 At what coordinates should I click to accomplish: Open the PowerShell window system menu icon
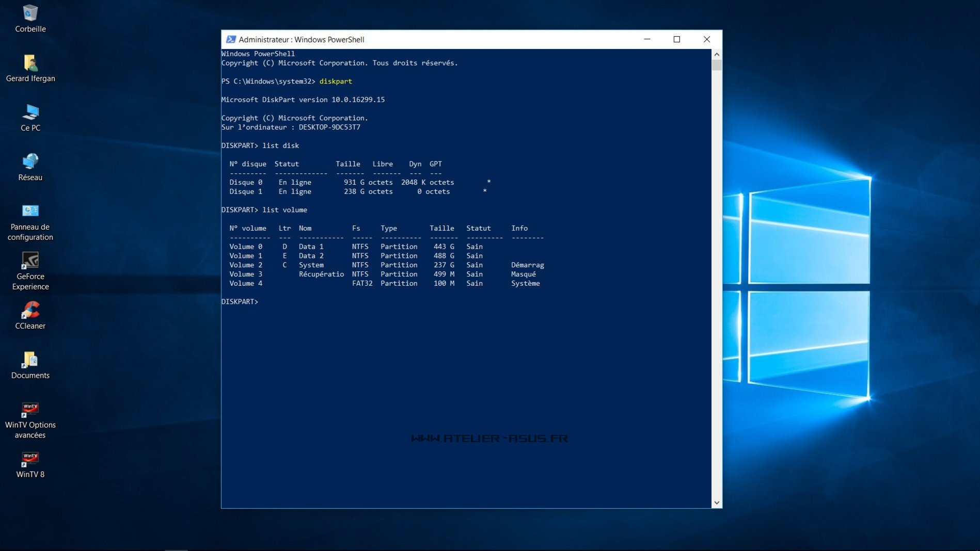coord(231,40)
